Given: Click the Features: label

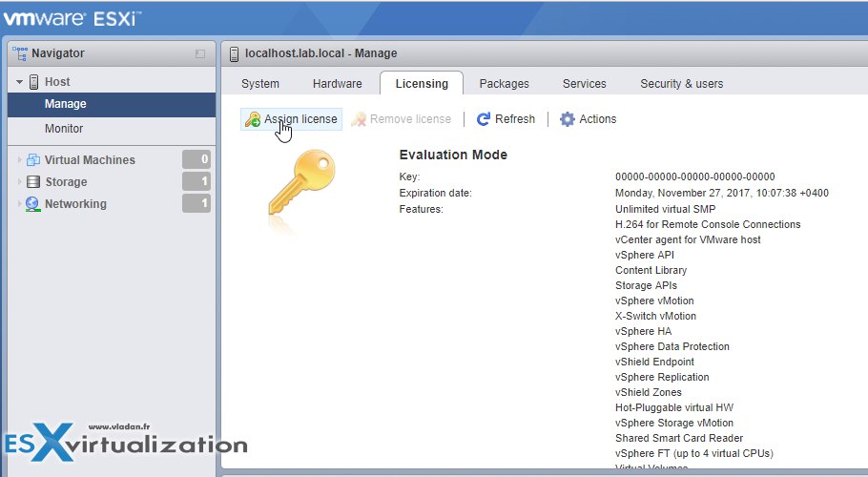Looking at the screenshot, I should [x=422, y=209].
